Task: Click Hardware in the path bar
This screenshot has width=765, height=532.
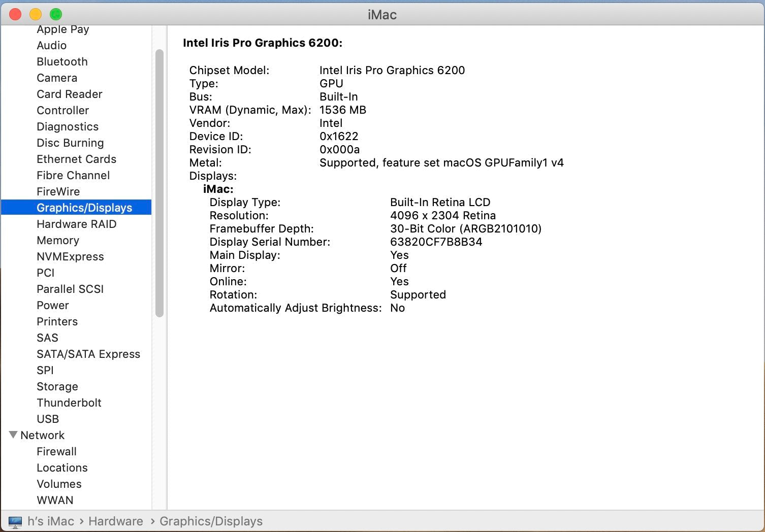Action: (116, 521)
